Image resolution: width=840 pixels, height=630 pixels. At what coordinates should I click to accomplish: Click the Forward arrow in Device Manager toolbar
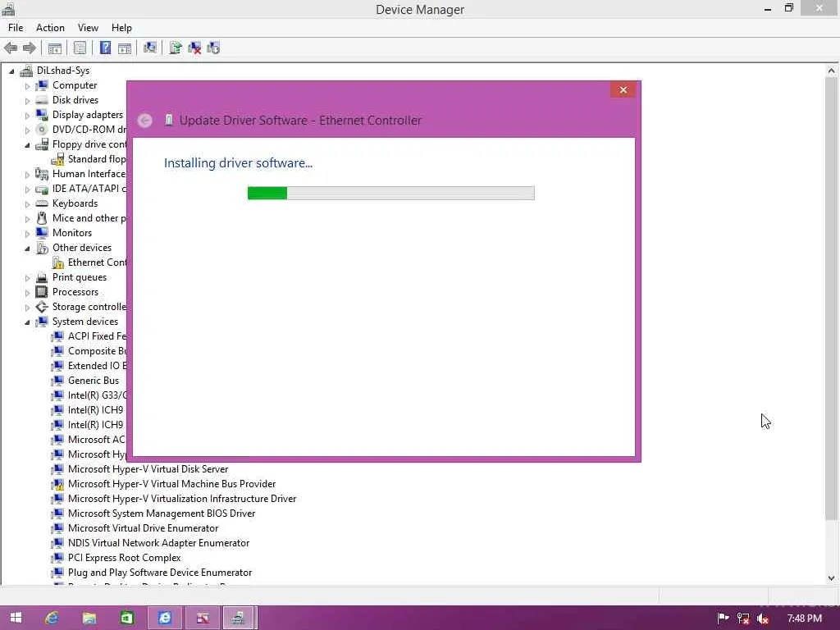(x=30, y=48)
